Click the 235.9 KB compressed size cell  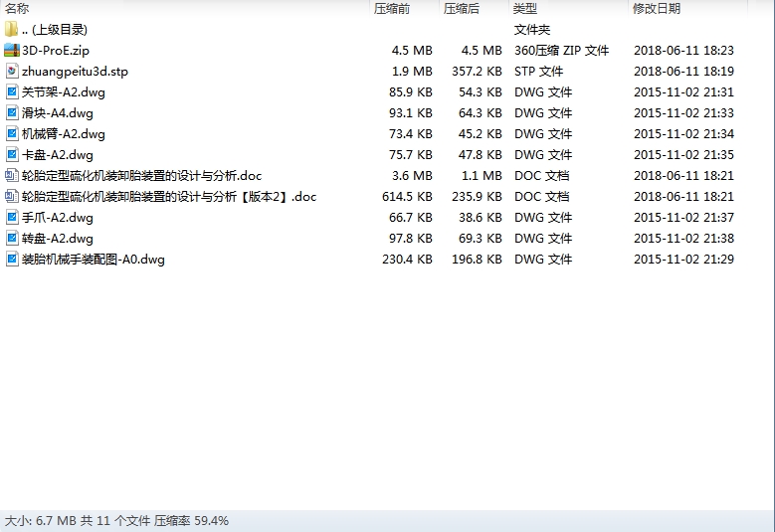pyautogui.click(x=477, y=197)
